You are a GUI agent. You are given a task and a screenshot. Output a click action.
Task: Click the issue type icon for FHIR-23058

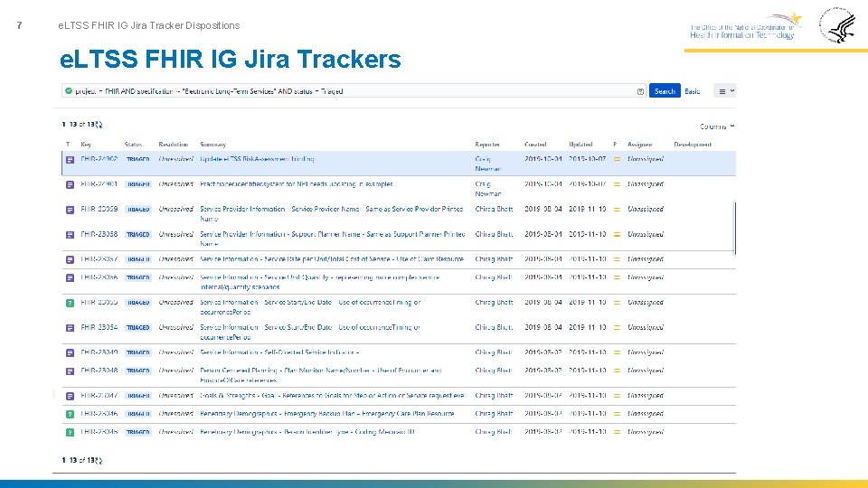click(x=70, y=235)
